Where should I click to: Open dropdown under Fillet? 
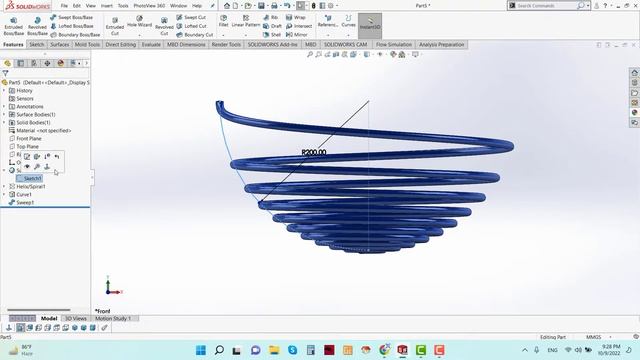pos(223,35)
